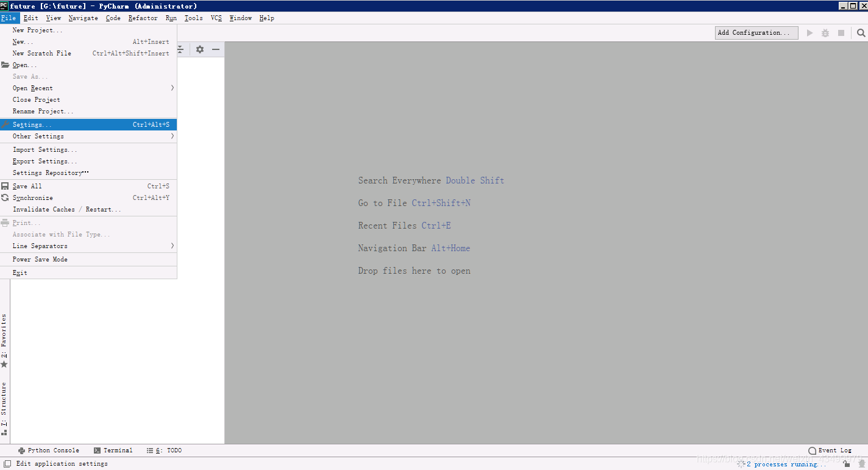868x470 pixels.
Task: Close the File menu via File header
Action: (x=9, y=18)
